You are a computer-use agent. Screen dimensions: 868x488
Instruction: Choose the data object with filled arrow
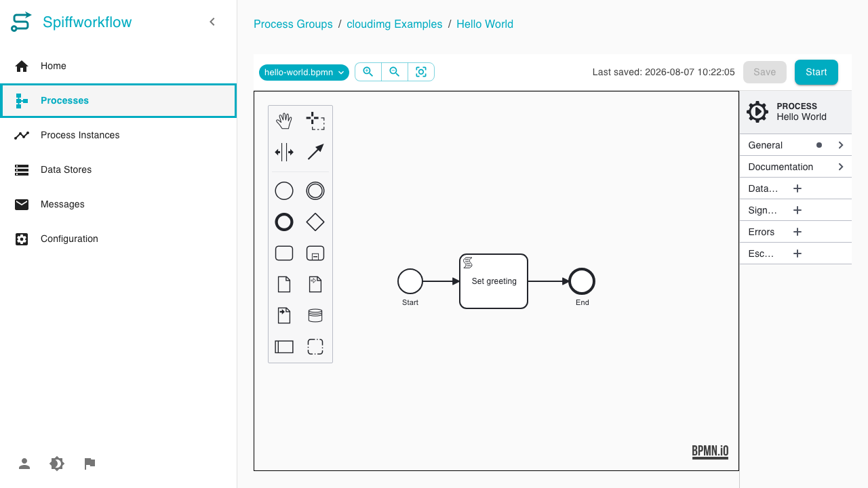pos(284,315)
